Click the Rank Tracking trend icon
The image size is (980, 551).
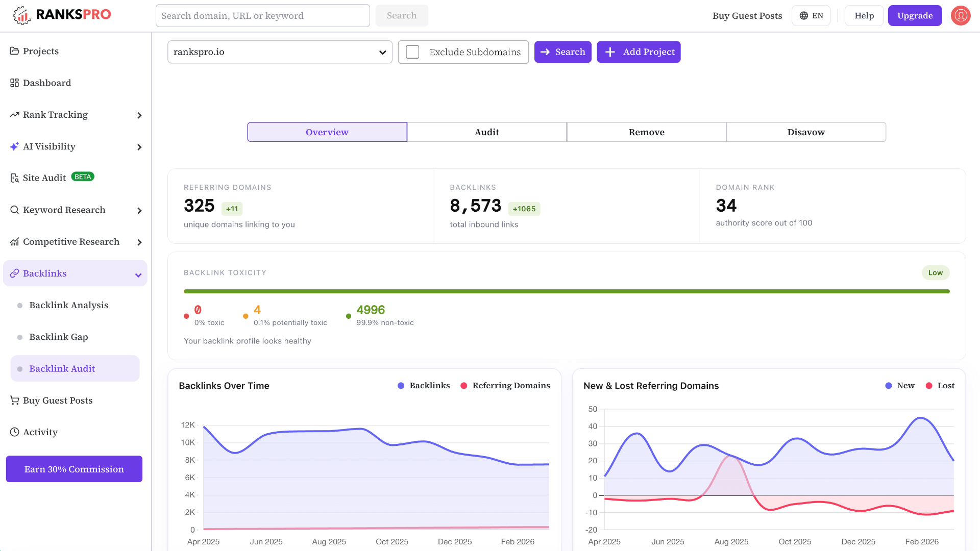(x=14, y=115)
